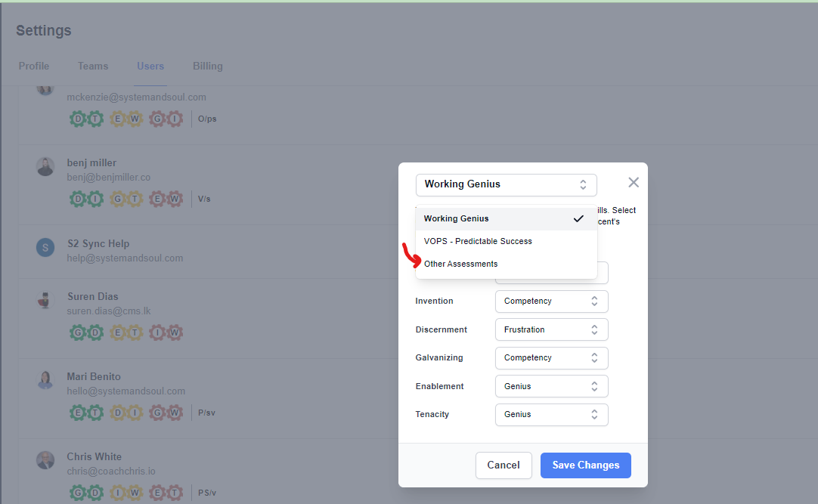Click red I gear in Suren Dias's row
The width and height of the screenshot is (818, 504).
[x=157, y=332]
